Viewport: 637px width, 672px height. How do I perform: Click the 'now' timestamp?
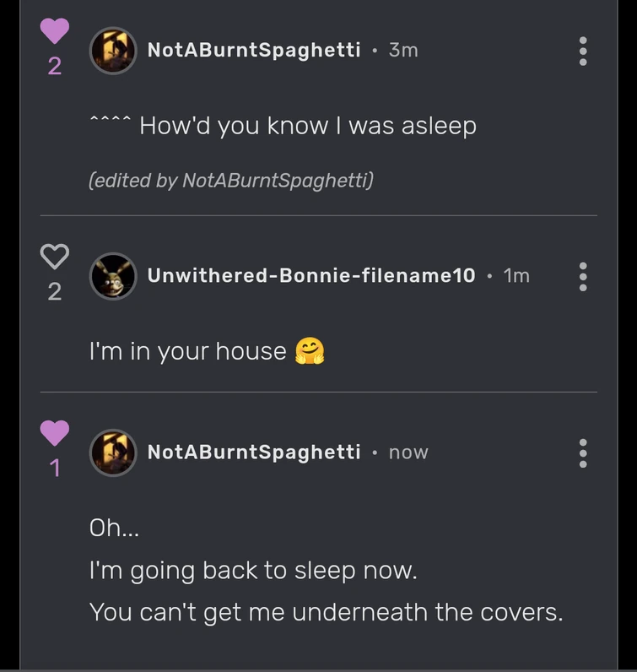coord(408,453)
